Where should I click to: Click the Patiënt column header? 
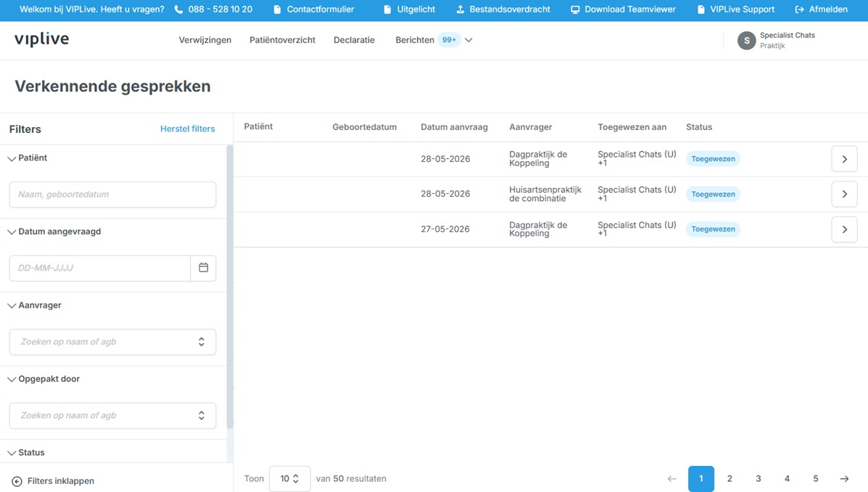pyautogui.click(x=259, y=126)
